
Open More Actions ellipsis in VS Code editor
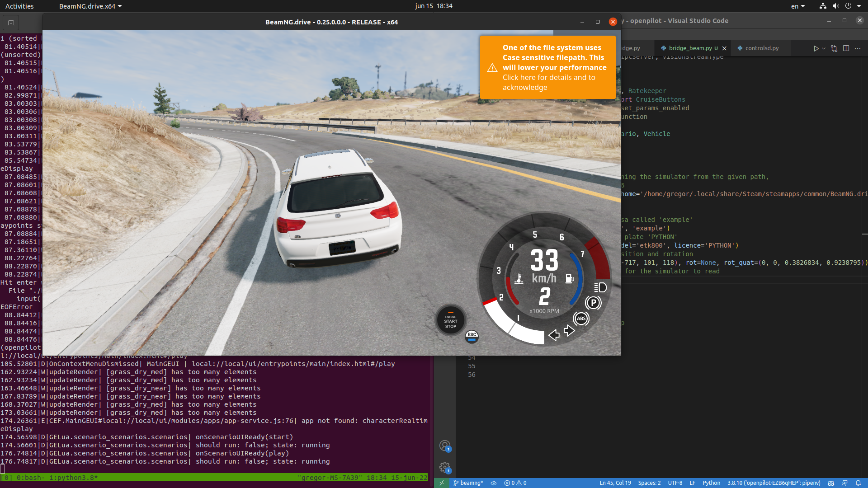pos(858,48)
